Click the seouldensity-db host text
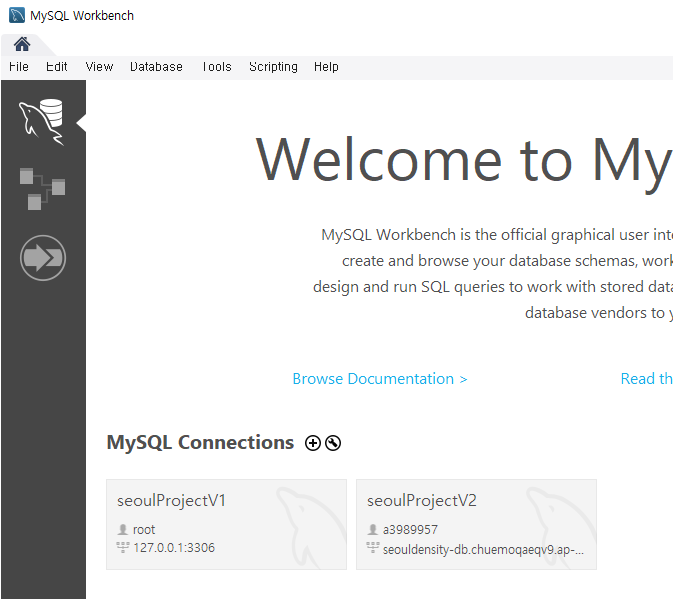Screen dimensions: 673x599 tap(483, 550)
